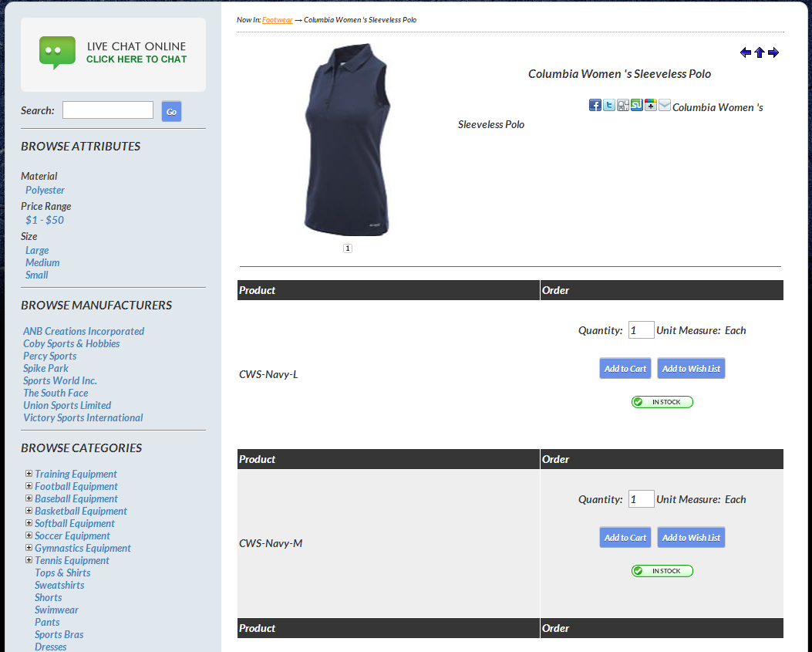Open Soccer Equipment category link
Image resolution: width=812 pixels, height=652 pixels.
tap(72, 536)
